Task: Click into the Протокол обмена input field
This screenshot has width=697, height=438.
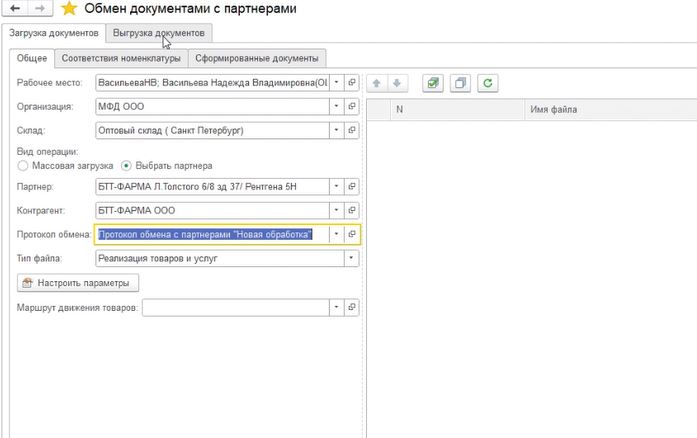Action: [210, 234]
